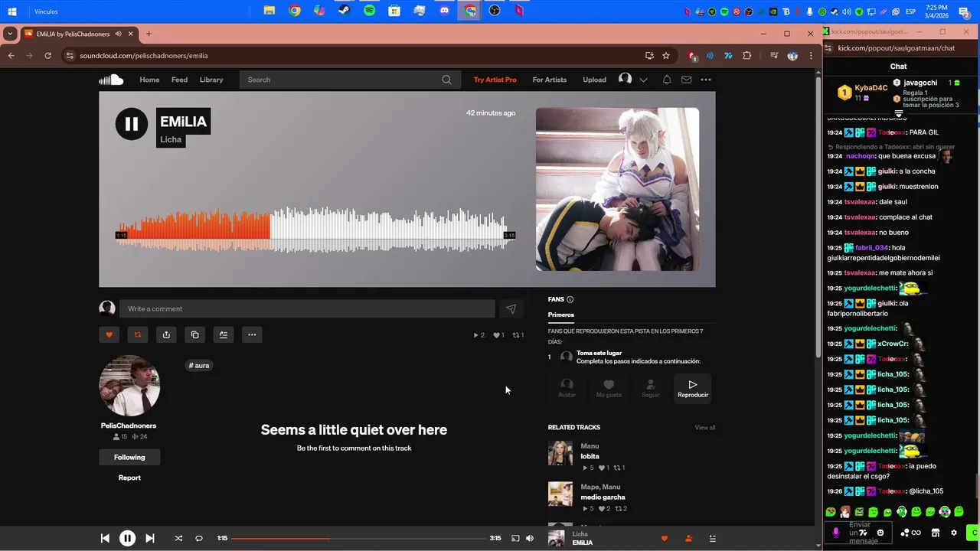Toggle repeat in the bottom player
Screen dimensions: 980x551
coord(199,538)
